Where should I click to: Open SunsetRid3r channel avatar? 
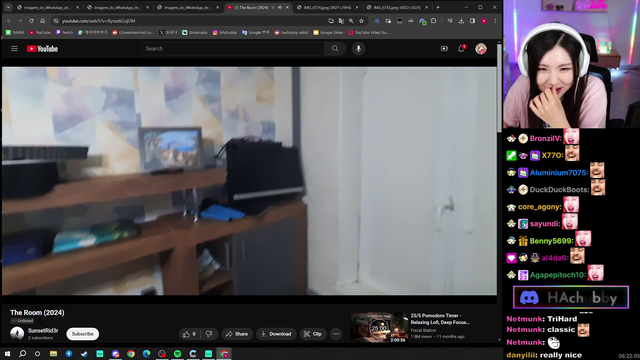pyautogui.click(x=17, y=333)
